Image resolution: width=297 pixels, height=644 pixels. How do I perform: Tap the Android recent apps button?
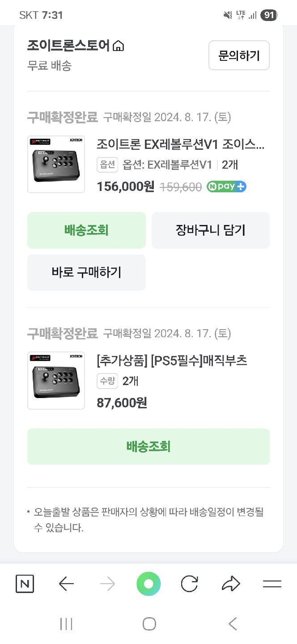[66, 623]
